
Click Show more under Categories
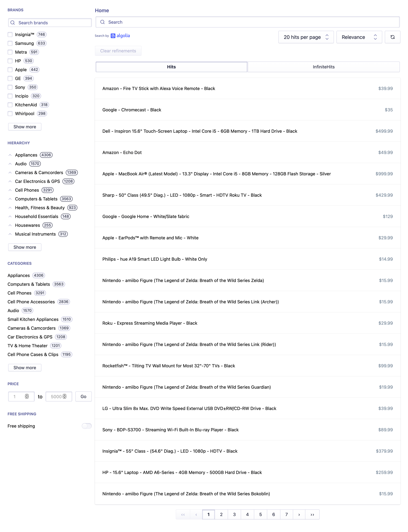(25, 367)
